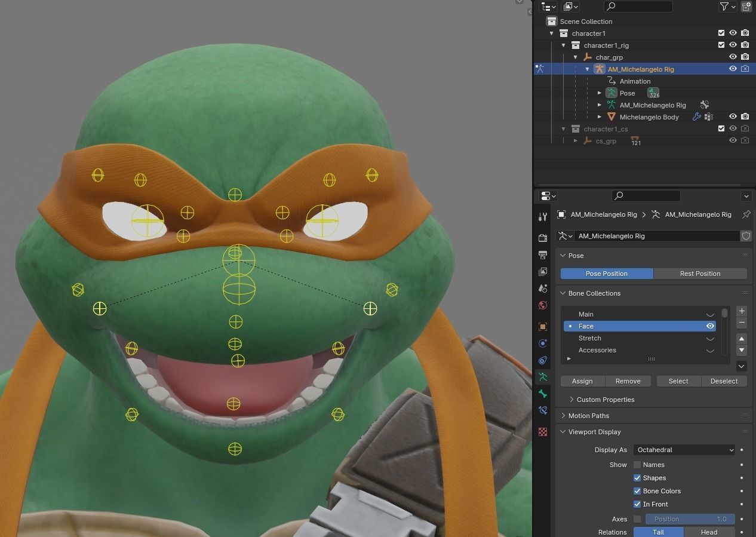Open the Object Constraints properties tab
Viewport: 756px width, 537px height.
point(543,360)
